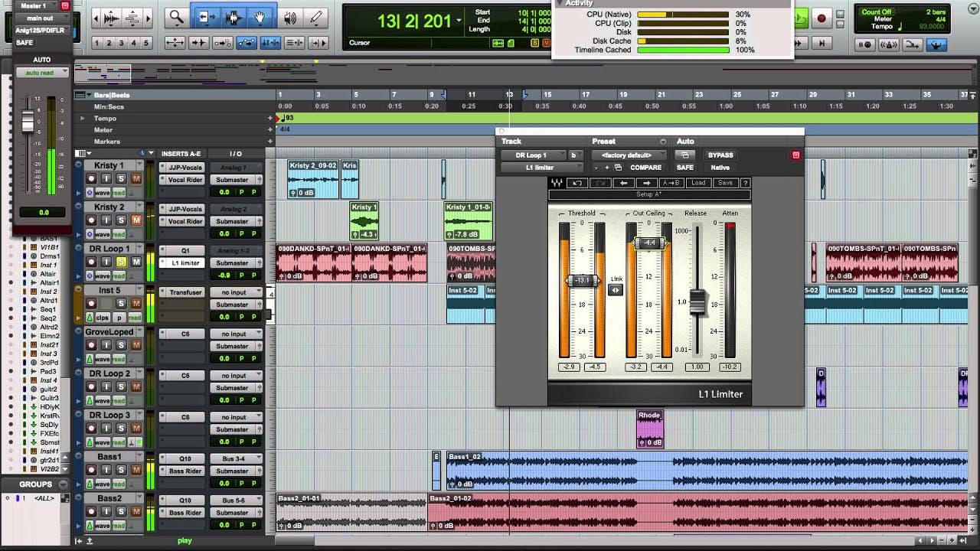Open L1 limiter insert on DR Loop 1
Image resolution: width=980 pixels, height=551 pixels.
(181, 262)
